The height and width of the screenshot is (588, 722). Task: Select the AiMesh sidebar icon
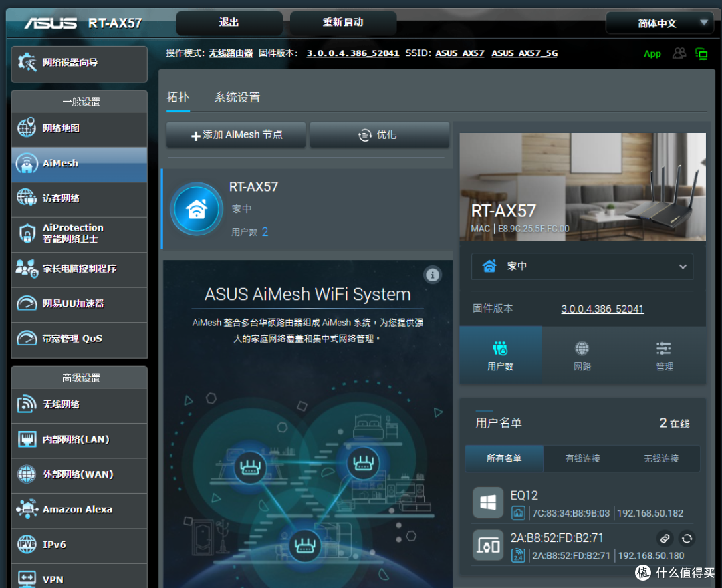tap(27, 163)
